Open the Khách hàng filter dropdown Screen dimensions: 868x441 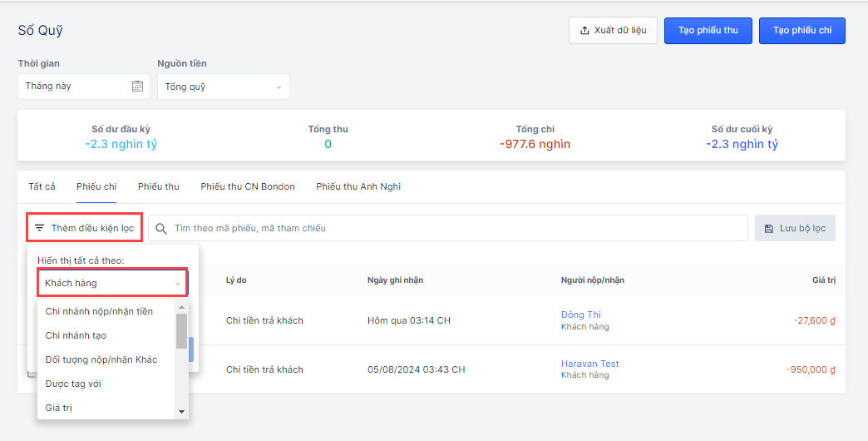coord(112,283)
